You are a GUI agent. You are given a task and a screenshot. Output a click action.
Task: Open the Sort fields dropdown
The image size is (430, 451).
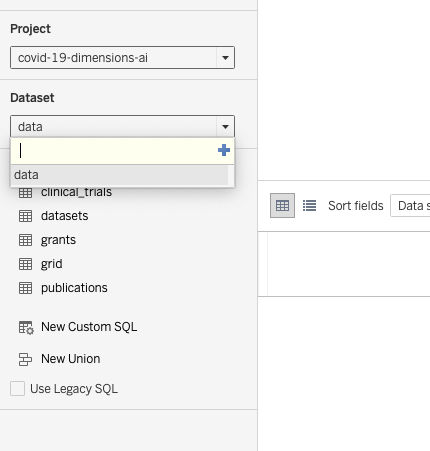pos(410,206)
